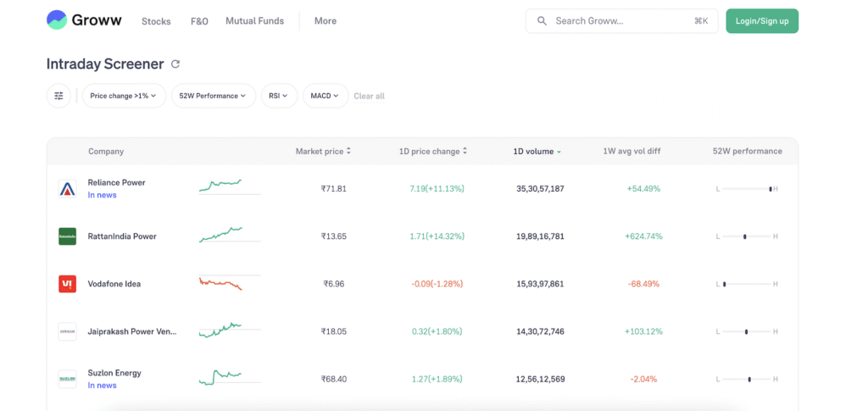Click the 19,89,16,781 volume value
Screen dimensions: 868x411
pyautogui.click(x=540, y=236)
